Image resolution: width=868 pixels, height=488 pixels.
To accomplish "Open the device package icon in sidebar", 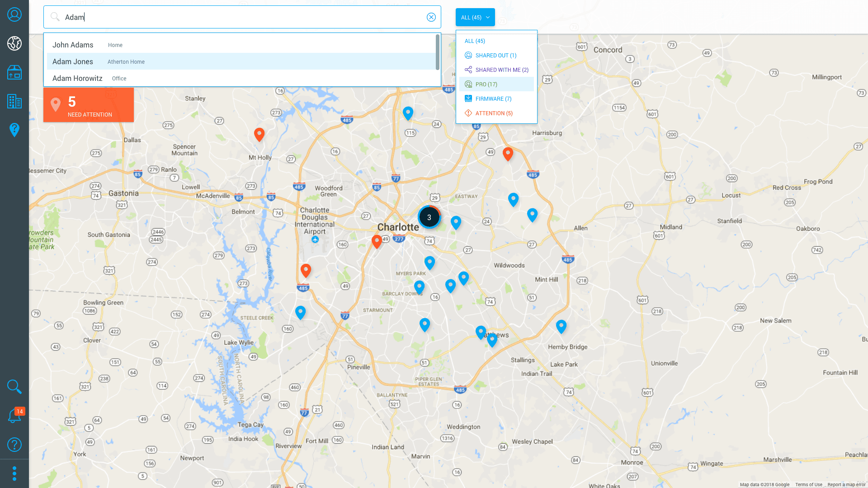I will pyautogui.click(x=14, y=72).
